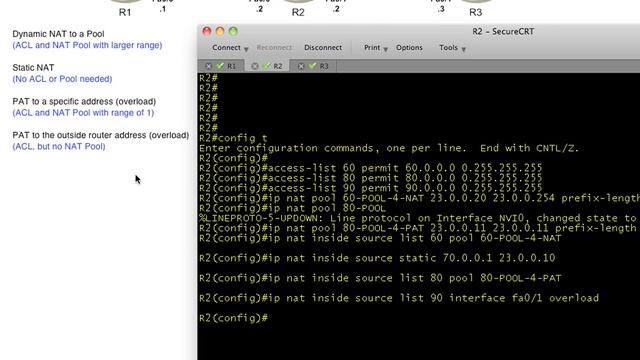Click the R2 - SecureCRT window title
This screenshot has width=640, height=360.
pos(503,31)
